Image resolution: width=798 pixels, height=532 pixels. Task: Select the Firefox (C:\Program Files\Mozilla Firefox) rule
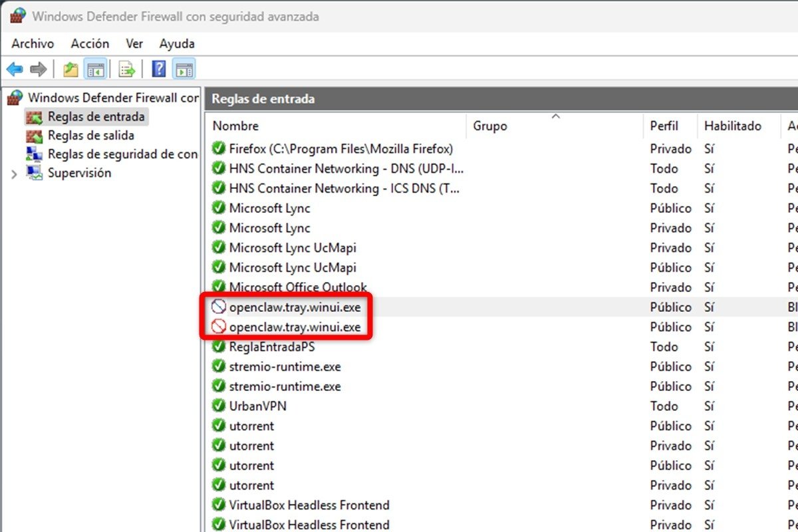tap(341, 148)
